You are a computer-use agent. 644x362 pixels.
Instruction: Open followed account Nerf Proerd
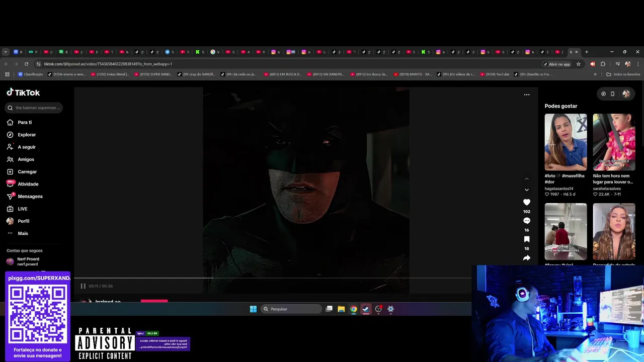pyautogui.click(x=28, y=261)
